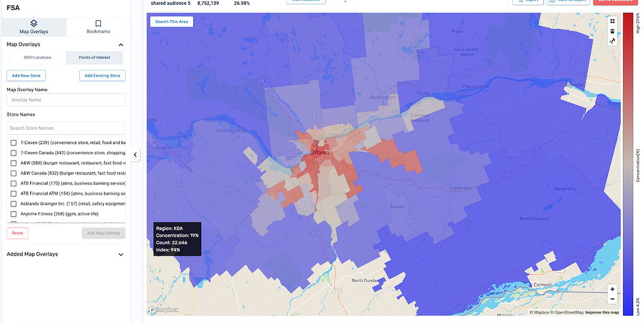Image resolution: width=644 pixels, height=323 pixels.
Task: Zoom out with the minus map control
Action: coord(612,299)
